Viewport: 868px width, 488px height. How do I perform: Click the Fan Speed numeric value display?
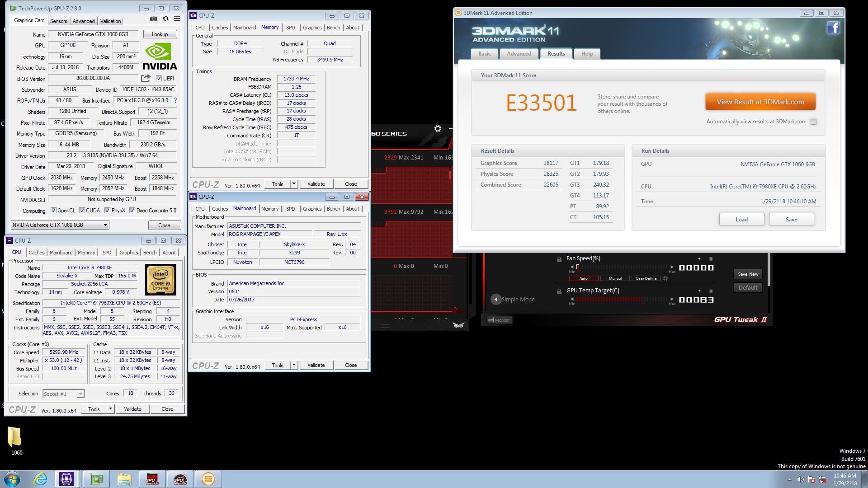click(x=696, y=267)
